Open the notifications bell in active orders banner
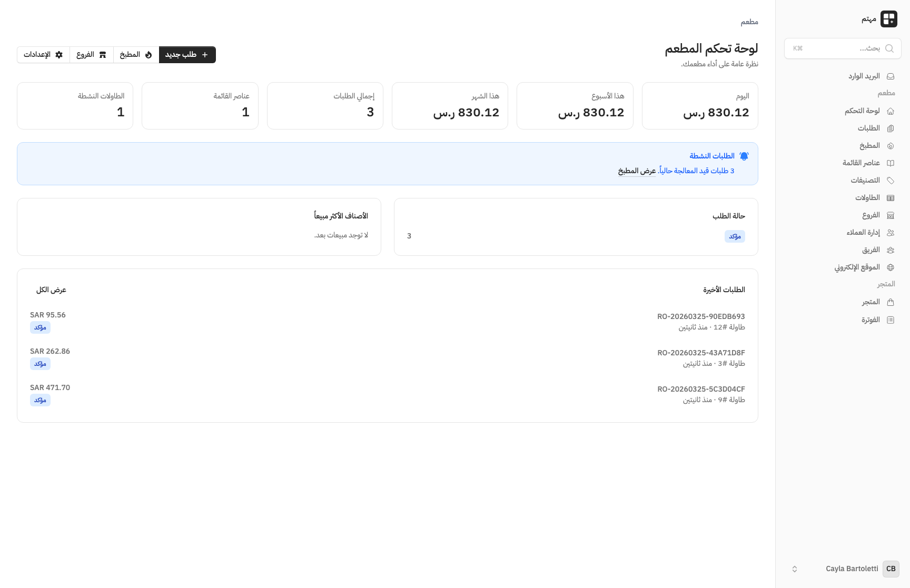 tap(745, 156)
